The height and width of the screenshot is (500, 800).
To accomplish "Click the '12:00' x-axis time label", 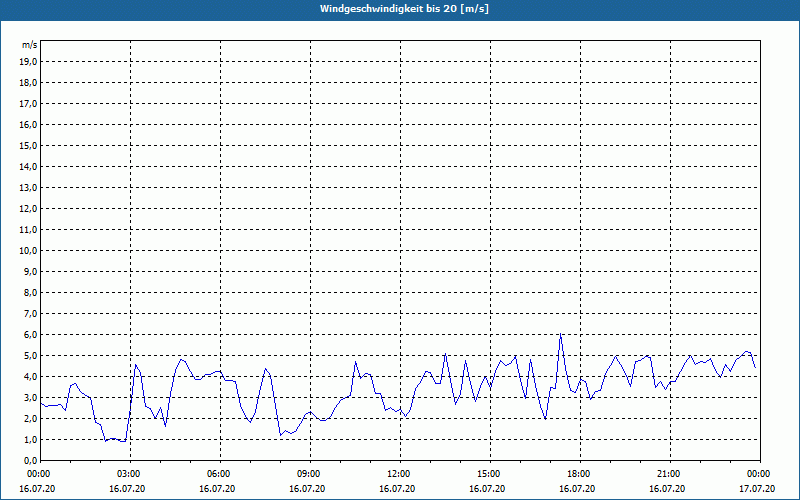I will [397, 474].
